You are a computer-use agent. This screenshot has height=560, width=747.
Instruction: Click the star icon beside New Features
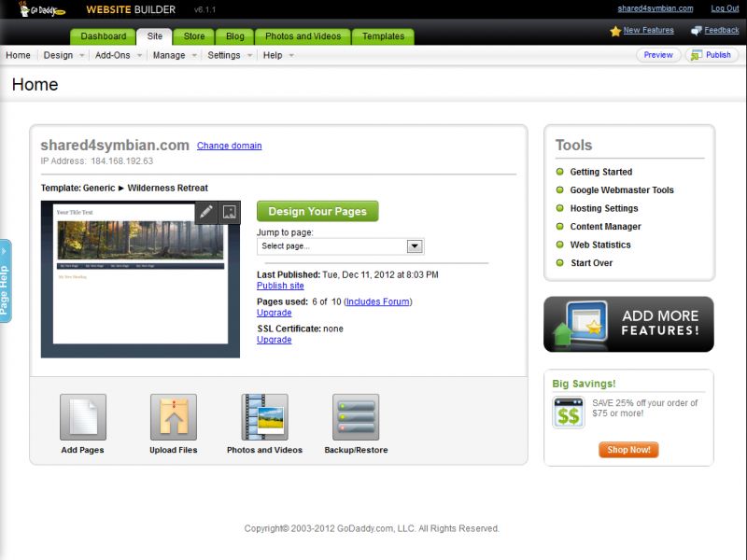(615, 31)
